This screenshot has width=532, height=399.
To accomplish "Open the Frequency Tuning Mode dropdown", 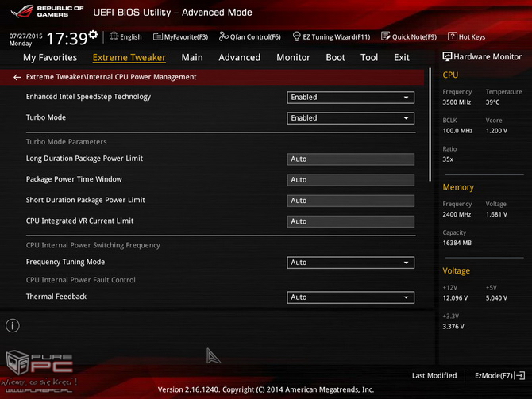I will pos(350,263).
